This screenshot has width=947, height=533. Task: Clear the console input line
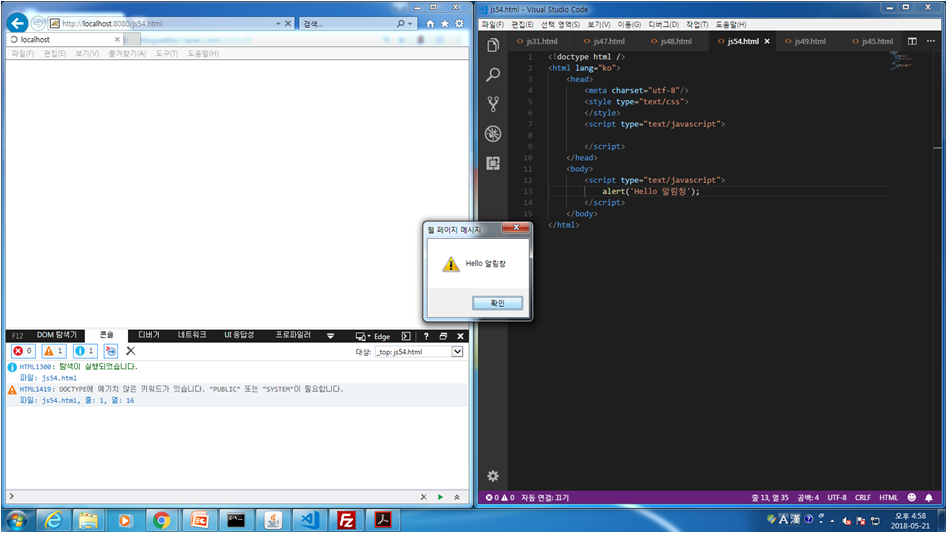click(423, 497)
